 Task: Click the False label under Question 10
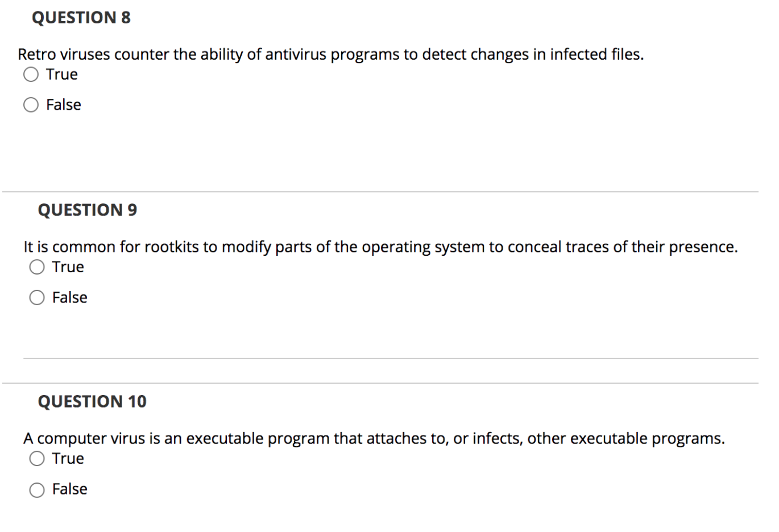[x=69, y=488]
